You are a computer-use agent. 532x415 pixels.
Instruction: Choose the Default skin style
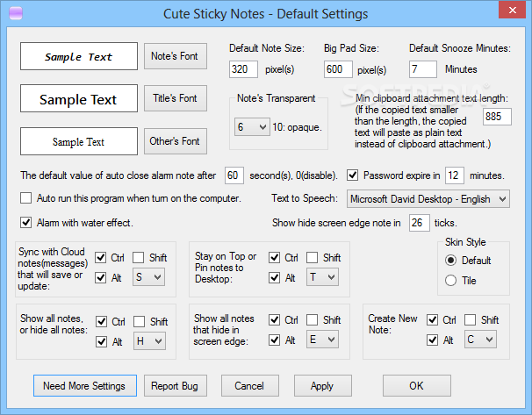(x=450, y=261)
